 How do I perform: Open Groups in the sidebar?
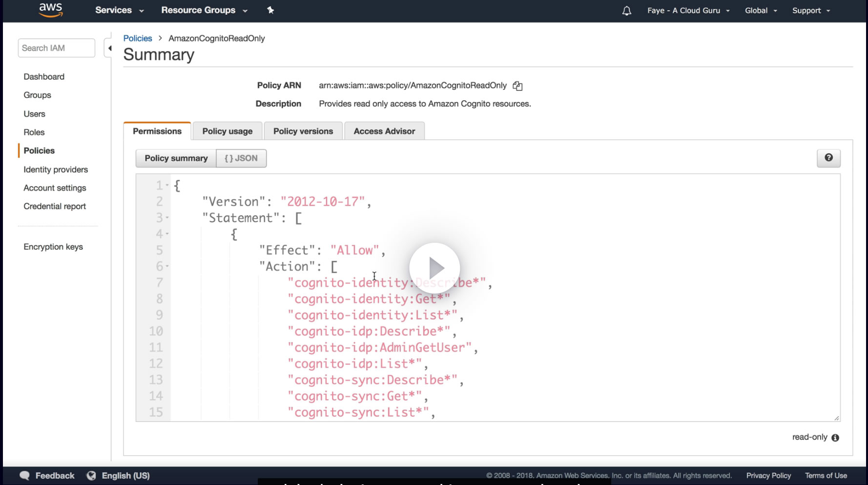37,95
